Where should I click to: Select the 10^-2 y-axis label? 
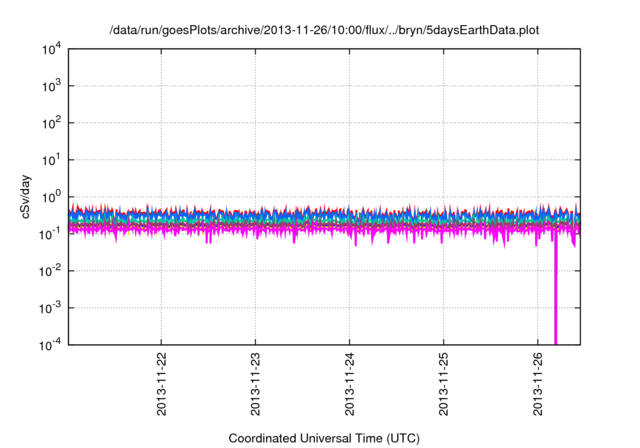point(50,271)
